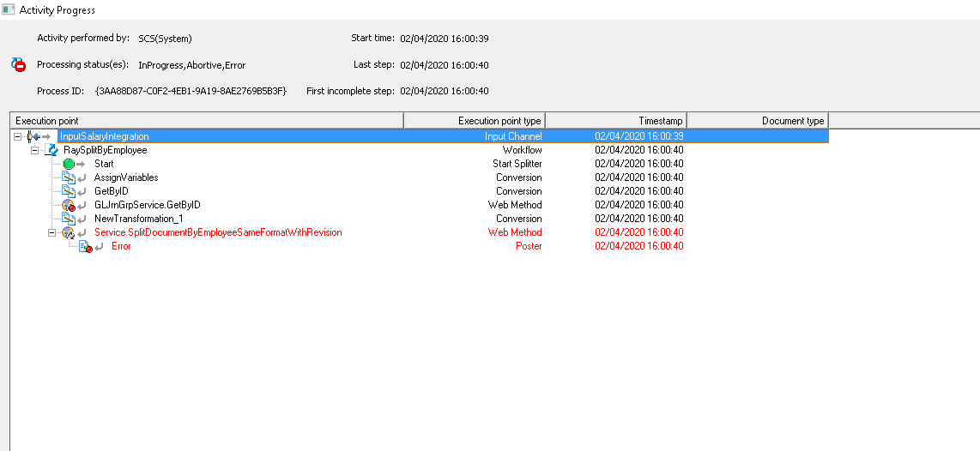The width and height of the screenshot is (980, 451).
Task: Sort by Document type column header
Action: pos(758,121)
